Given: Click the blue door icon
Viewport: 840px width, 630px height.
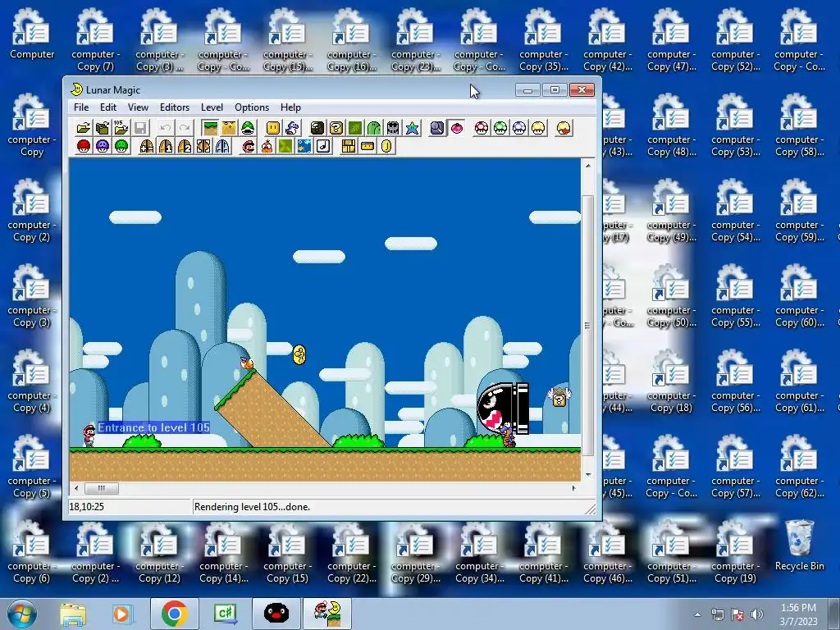Looking at the screenshot, I should (x=222, y=146).
